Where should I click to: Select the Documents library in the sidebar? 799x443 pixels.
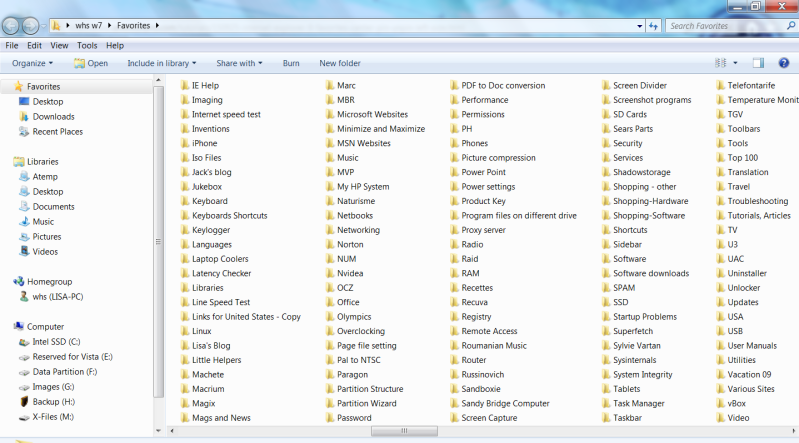coord(54,206)
